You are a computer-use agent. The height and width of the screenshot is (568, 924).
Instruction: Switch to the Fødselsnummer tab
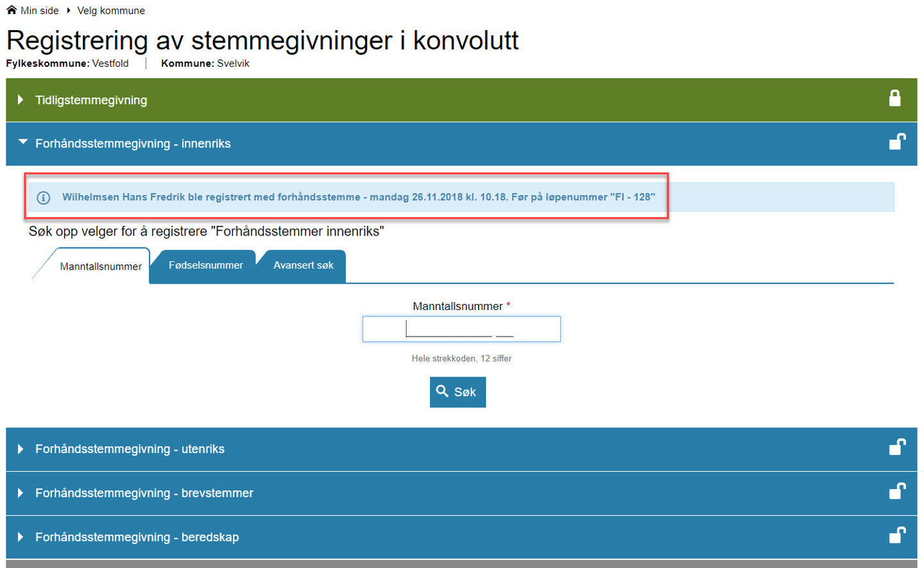pos(205,266)
